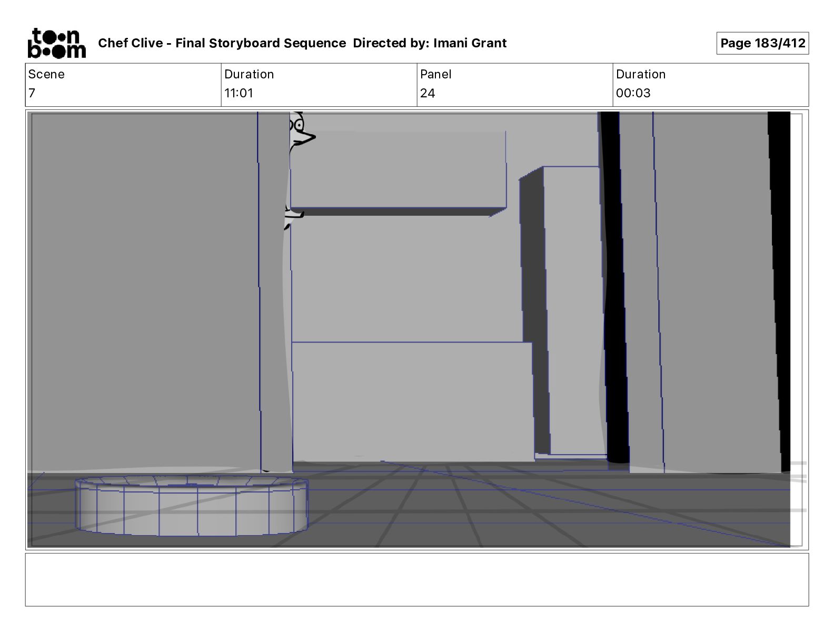The width and height of the screenshot is (834, 644).
Task: Click the low counter block in kitchen
Action: pyautogui.click(x=412, y=401)
